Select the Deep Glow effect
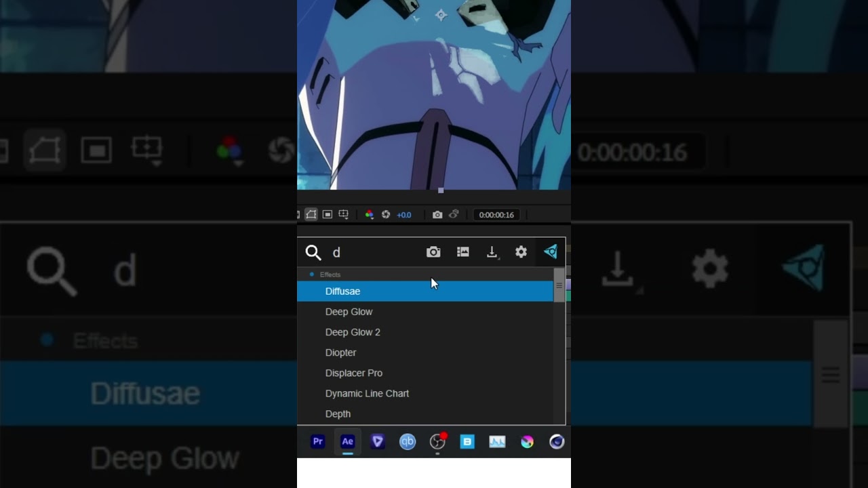Image resolution: width=868 pixels, height=488 pixels. click(x=425, y=312)
